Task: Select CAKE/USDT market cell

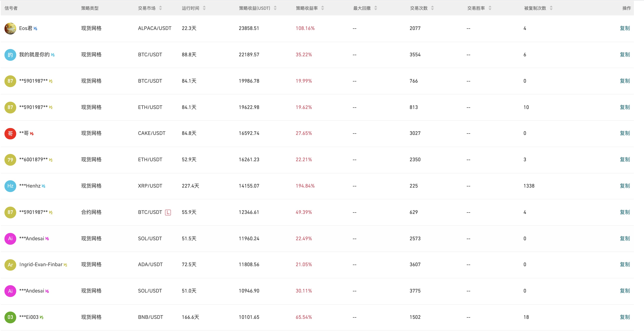Action: tap(152, 133)
